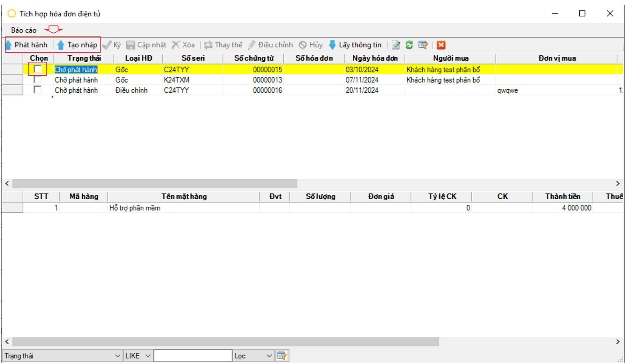Click the filter icon in bottom bar
This screenshot has height=364, width=625.
pos(282,356)
